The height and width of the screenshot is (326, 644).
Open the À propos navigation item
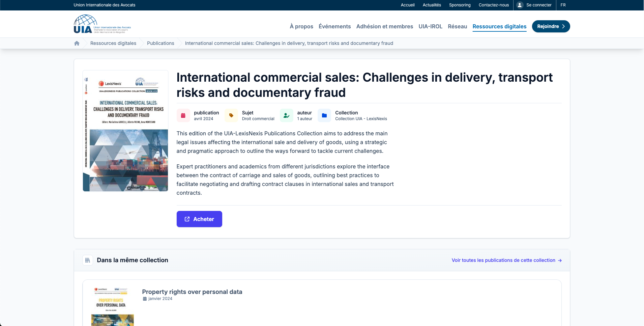301,26
